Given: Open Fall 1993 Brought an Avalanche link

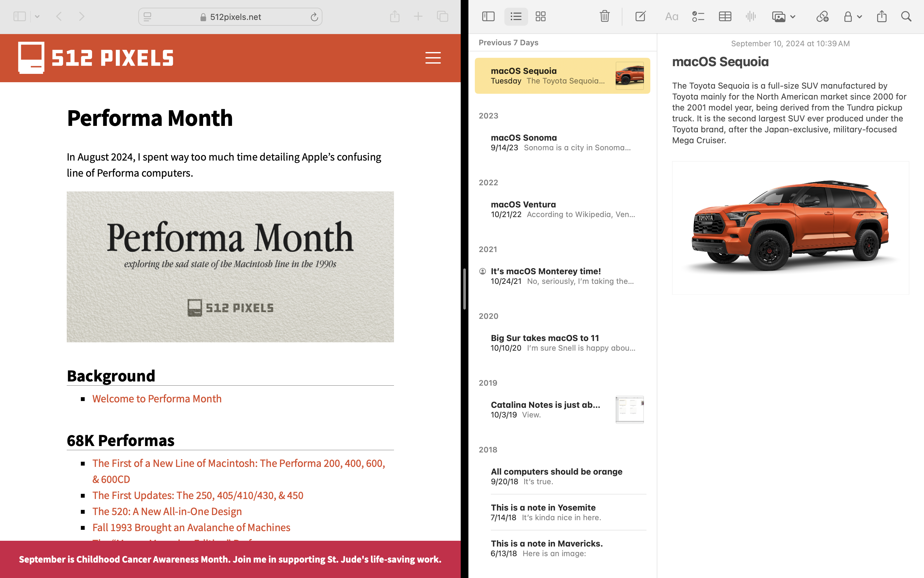Looking at the screenshot, I should point(191,527).
